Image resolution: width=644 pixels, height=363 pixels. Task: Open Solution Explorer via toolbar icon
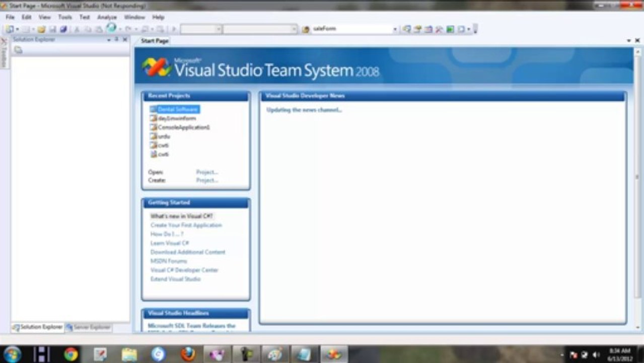[406, 29]
